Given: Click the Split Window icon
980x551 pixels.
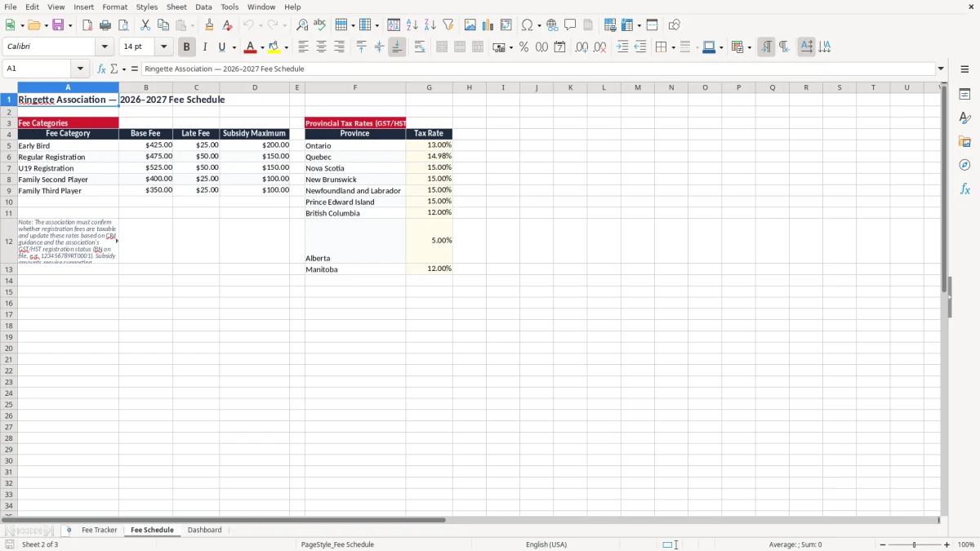Looking at the screenshot, I should [652, 25].
